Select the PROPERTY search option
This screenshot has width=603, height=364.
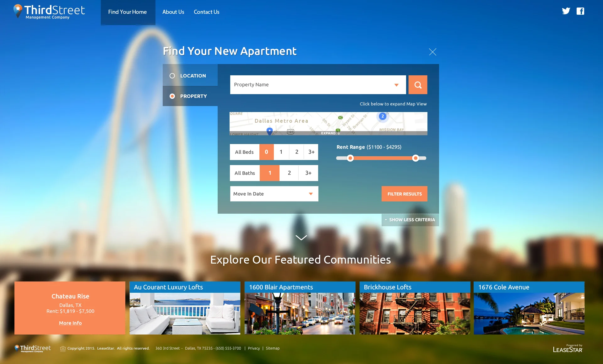click(190, 96)
